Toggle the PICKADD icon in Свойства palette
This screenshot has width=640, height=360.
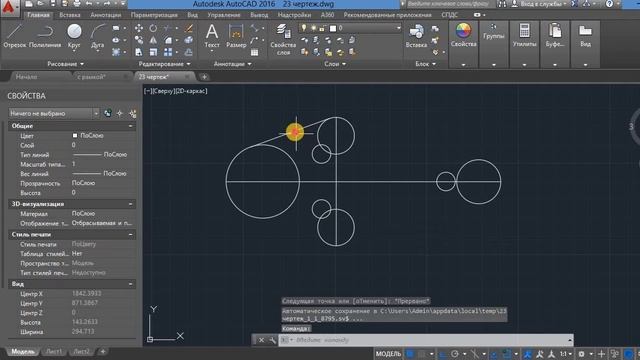(x=107, y=113)
